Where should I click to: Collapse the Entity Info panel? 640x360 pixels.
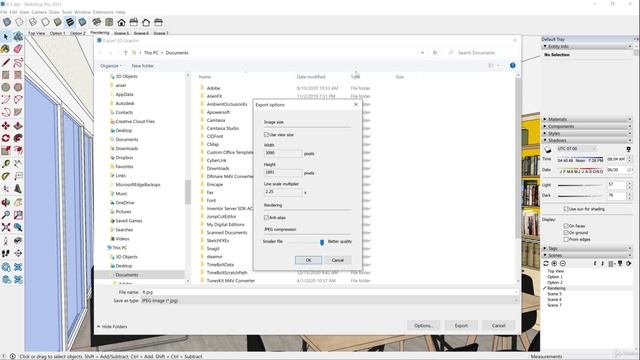pyautogui.click(x=587, y=47)
